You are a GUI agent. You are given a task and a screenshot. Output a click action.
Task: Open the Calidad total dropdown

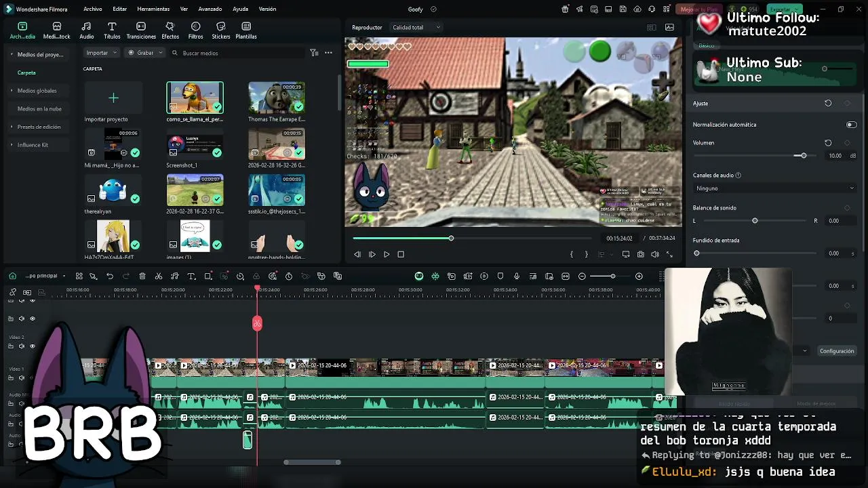416,28
